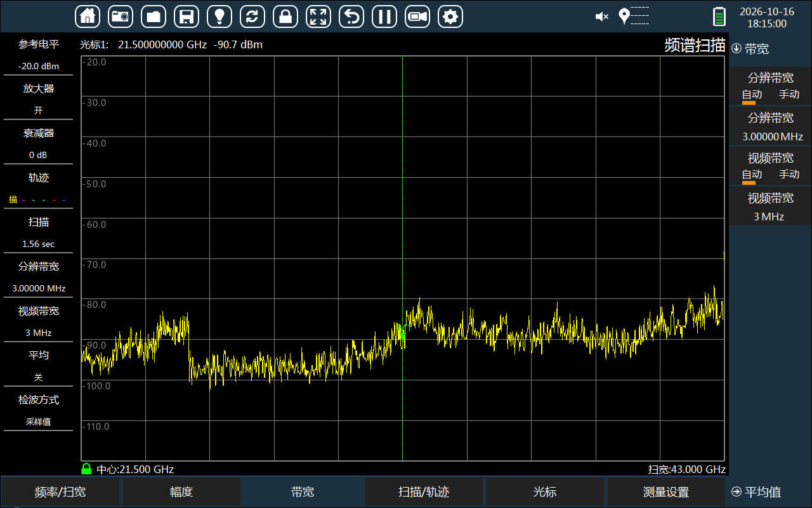812x508 pixels.
Task: Lock the screen with the padlock icon
Action: coord(285,17)
